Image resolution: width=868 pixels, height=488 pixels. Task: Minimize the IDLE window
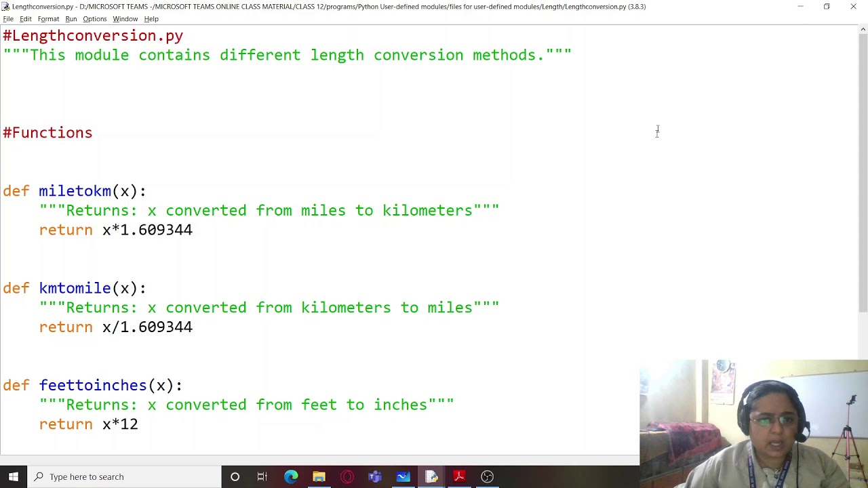coord(800,7)
